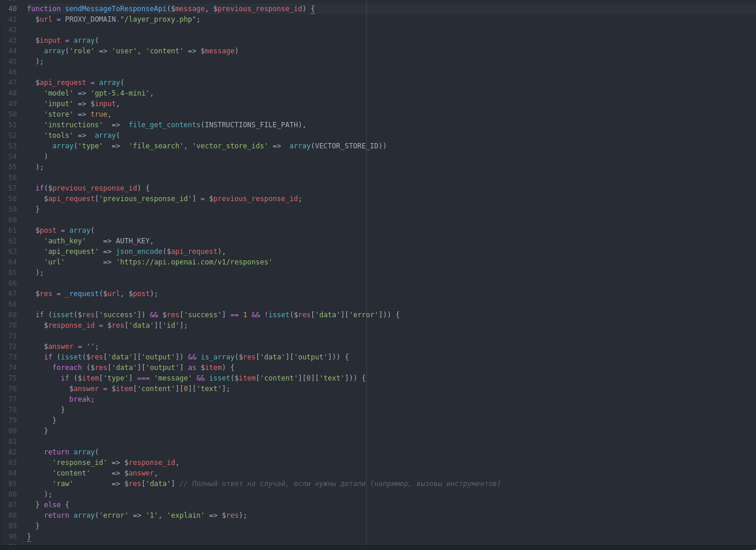Screen dimensions: 756x550
Task: Click the 'store' array key
Action: (x=59, y=114)
